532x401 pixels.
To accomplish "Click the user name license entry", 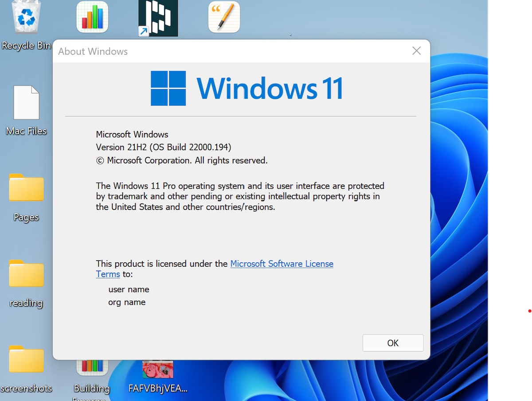I will [x=129, y=289].
